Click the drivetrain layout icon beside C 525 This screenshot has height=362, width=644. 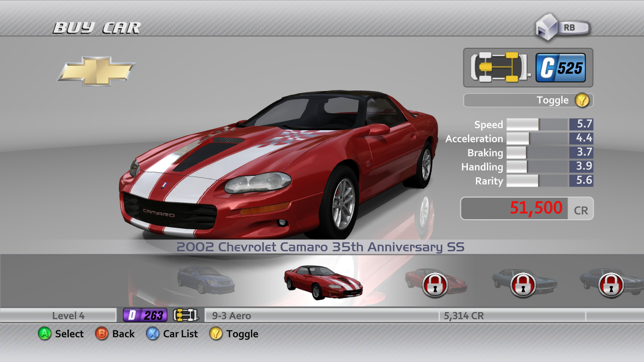501,67
